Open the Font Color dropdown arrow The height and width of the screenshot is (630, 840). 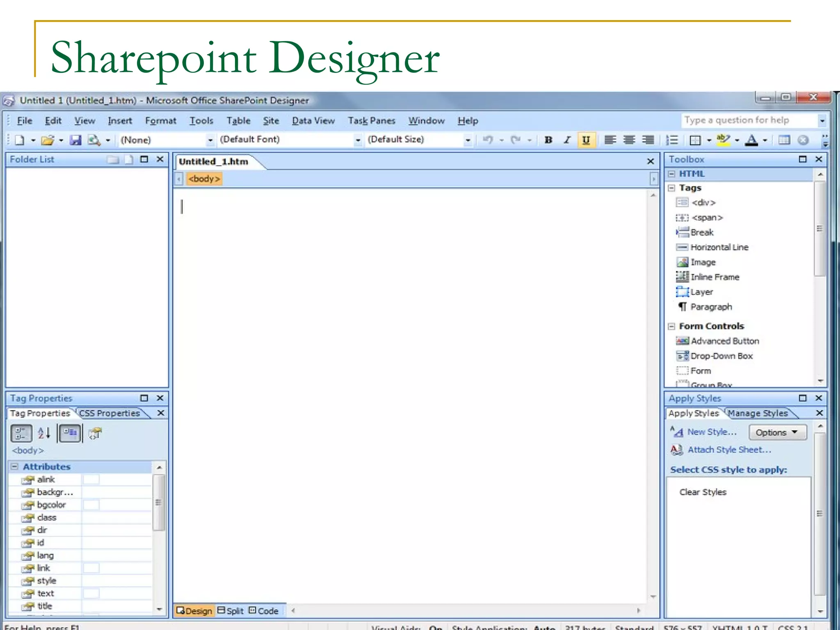[x=765, y=140]
